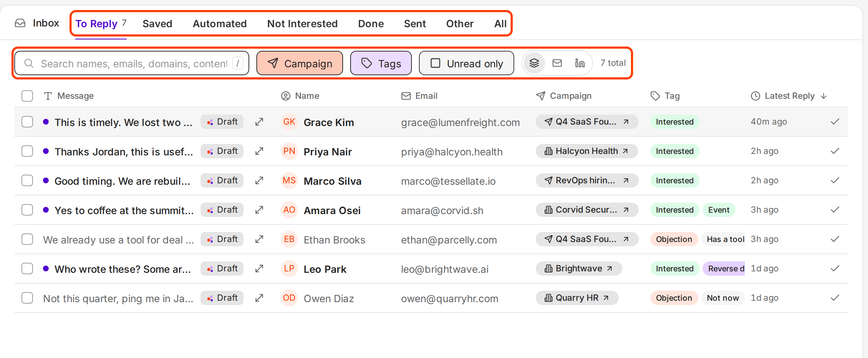Filter inbox by LinkedIn channel icon
This screenshot has height=358, width=868.
pos(580,63)
